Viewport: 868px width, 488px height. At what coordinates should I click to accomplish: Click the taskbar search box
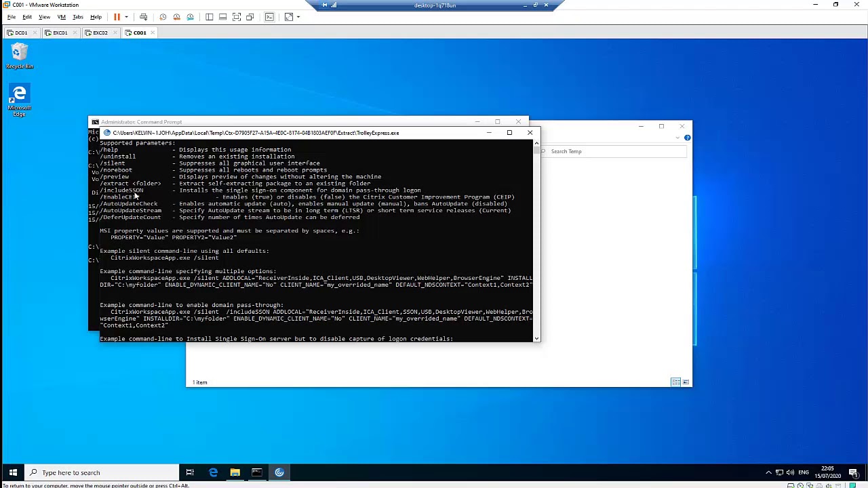(x=102, y=472)
